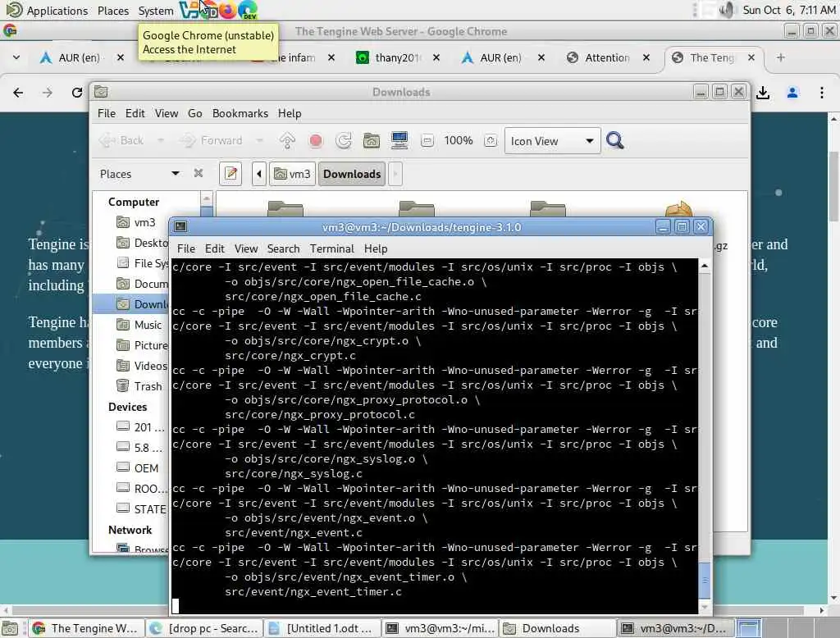Open the Icon View mode dropdown
This screenshot has width=840, height=638.
click(x=552, y=141)
